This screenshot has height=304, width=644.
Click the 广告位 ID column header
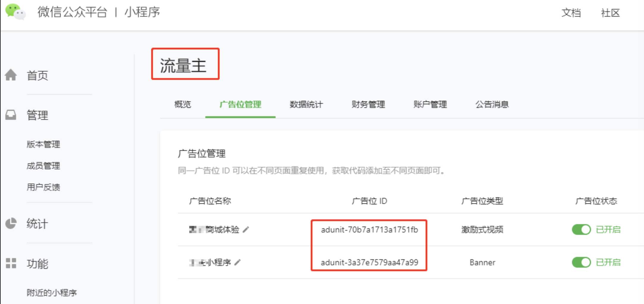point(369,201)
